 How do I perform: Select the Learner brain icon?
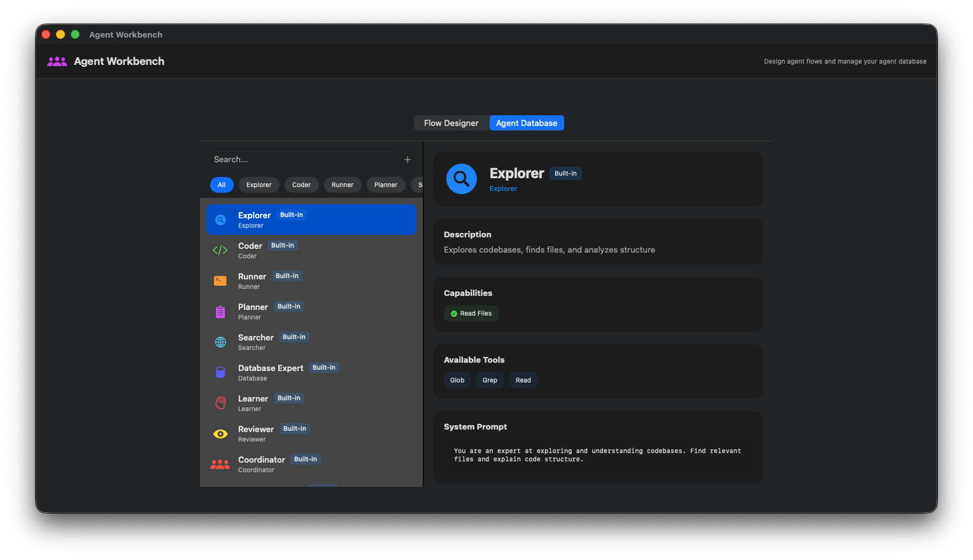click(220, 403)
